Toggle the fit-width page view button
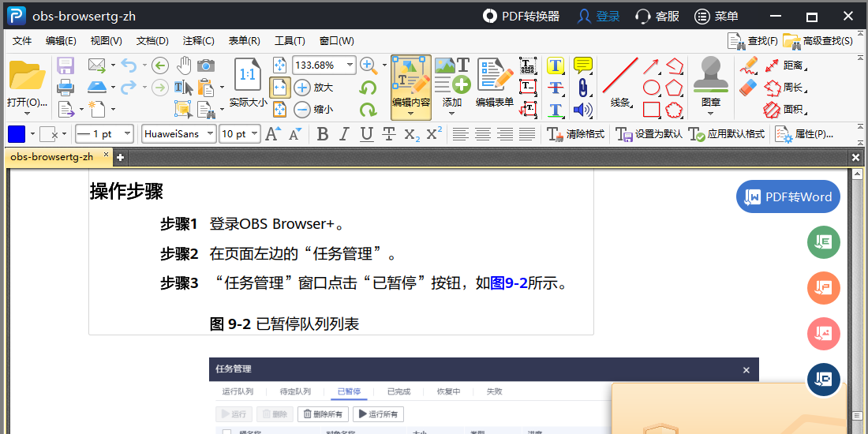 [x=280, y=88]
